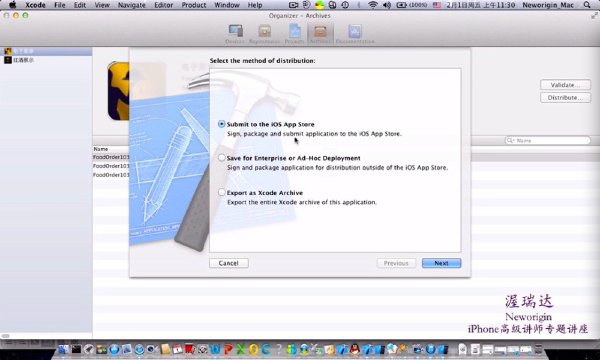Viewport: 600px width, 360px height.
Task: Open the Xcode menu
Action: click(35, 5)
